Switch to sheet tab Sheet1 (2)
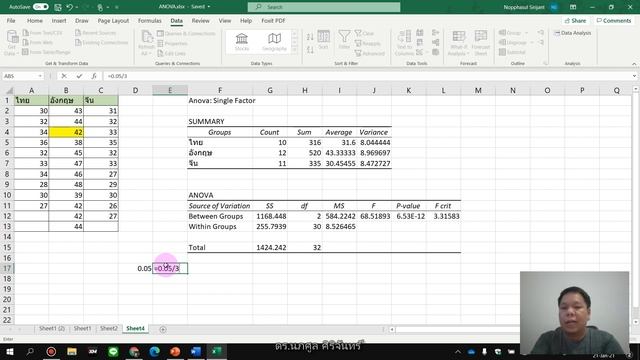640x360 pixels. (x=52, y=329)
